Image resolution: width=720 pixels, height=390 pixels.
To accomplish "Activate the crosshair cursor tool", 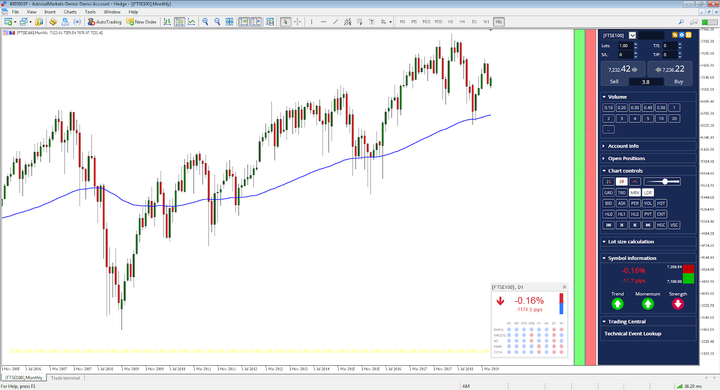I will (298, 22).
